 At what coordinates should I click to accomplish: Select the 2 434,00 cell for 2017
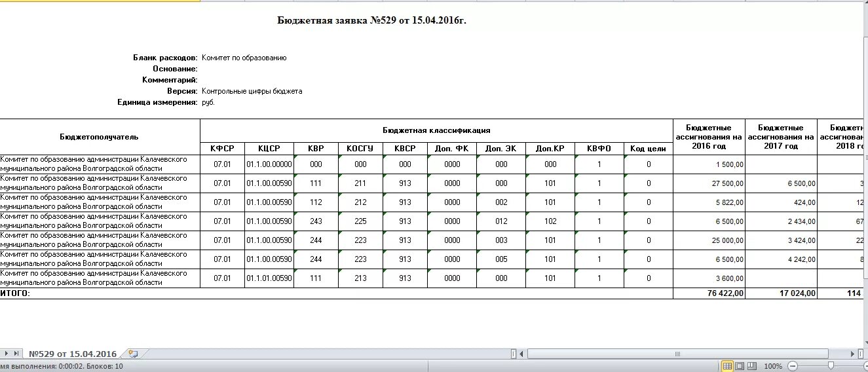782,221
